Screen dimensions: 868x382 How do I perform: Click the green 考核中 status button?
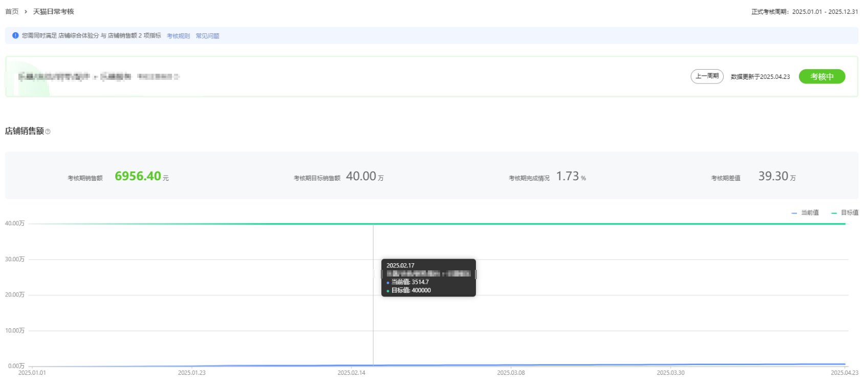coord(821,77)
